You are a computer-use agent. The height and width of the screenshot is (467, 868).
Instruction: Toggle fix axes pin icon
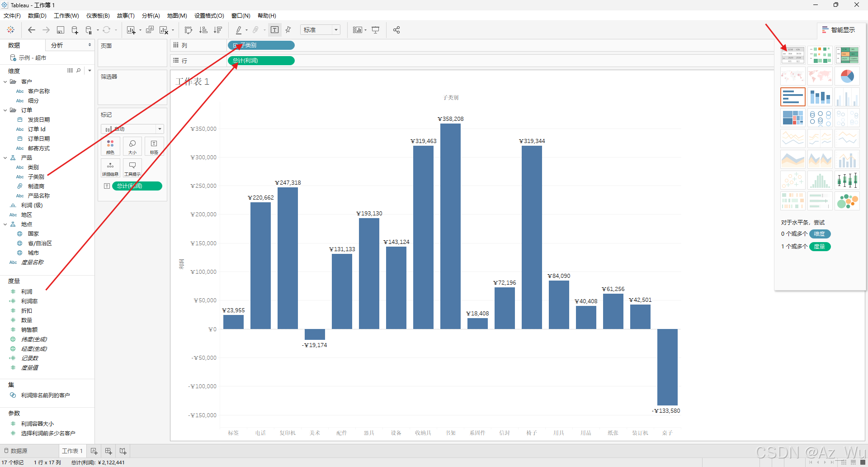(x=288, y=30)
